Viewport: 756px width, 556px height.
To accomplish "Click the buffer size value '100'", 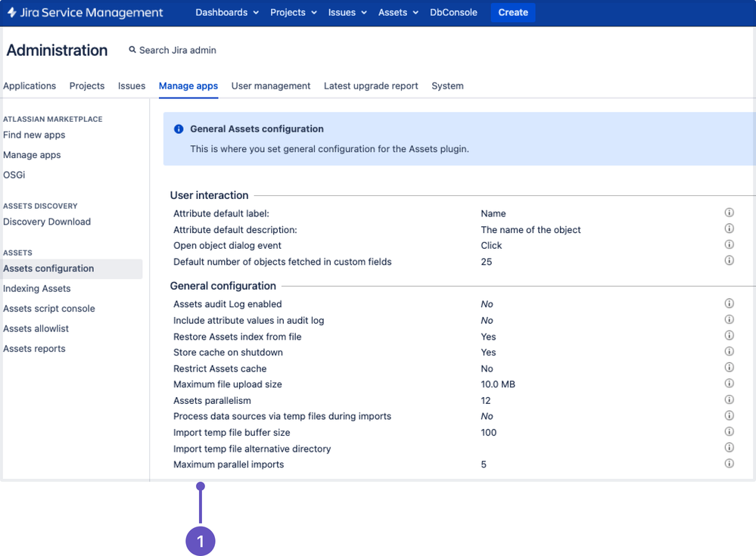I will tap(488, 433).
